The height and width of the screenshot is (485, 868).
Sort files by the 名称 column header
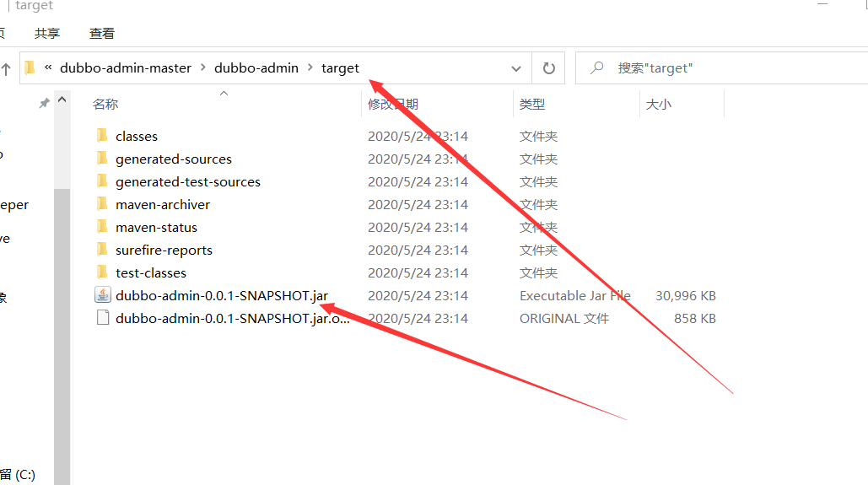pos(105,104)
